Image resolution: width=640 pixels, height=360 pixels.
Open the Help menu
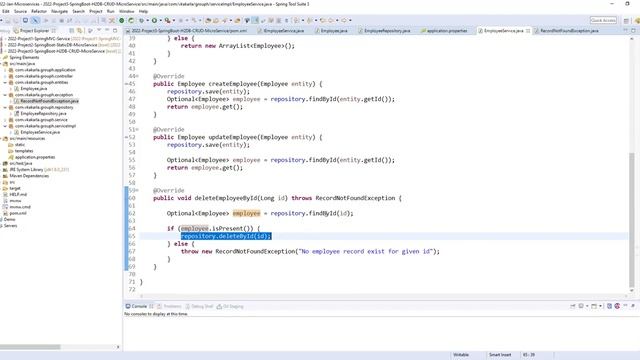click(143, 11)
